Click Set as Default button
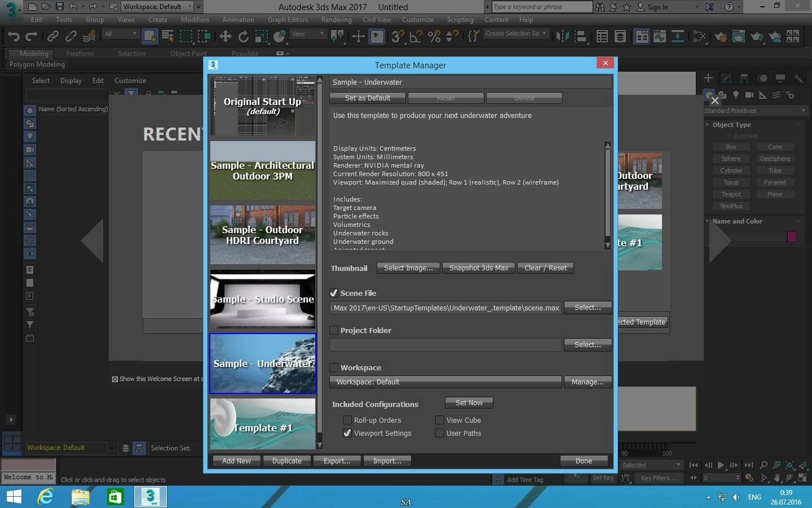This screenshot has height=508, width=812. coord(368,98)
